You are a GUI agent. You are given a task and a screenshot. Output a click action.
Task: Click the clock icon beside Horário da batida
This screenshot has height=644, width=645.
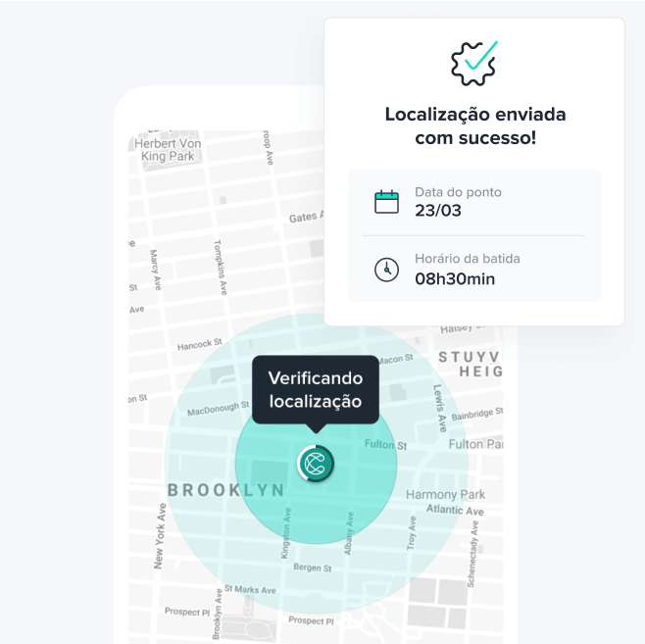click(386, 270)
